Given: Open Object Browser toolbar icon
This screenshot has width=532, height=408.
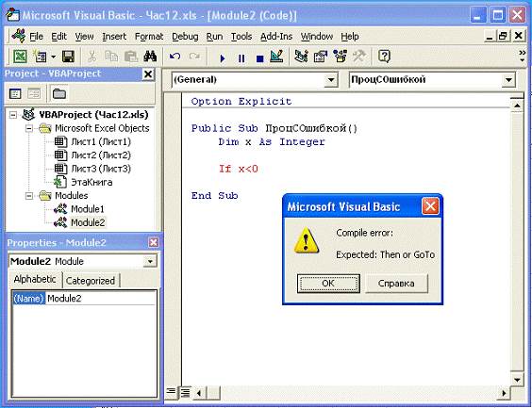Looking at the screenshot, I should tap(340, 57).
